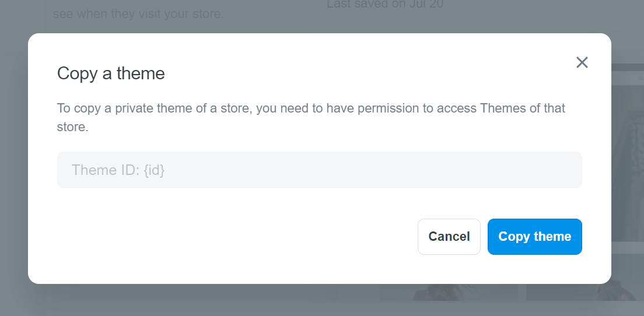The width and height of the screenshot is (644, 316).
Task: Focus the "Theme ID: {id}" text box
Action: point(319,170)
